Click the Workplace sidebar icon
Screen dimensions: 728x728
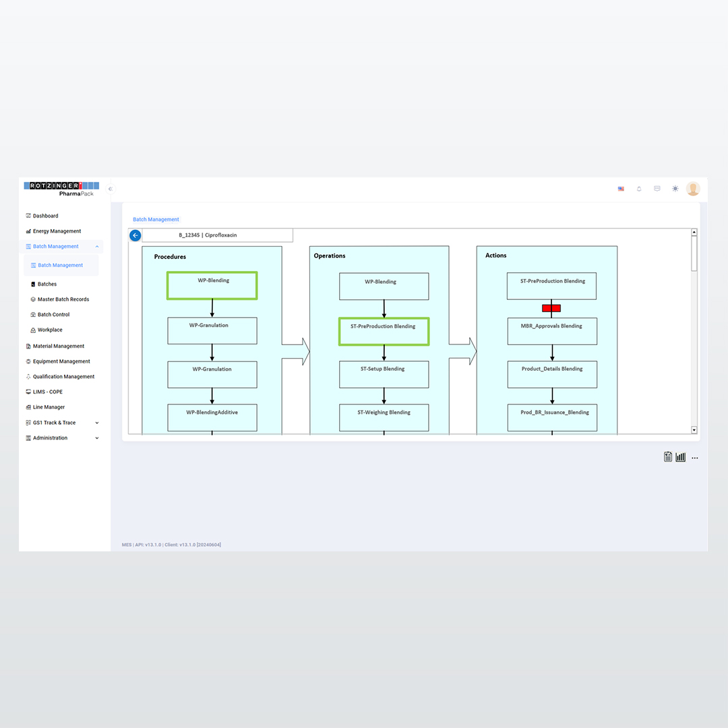pos(33,330)
